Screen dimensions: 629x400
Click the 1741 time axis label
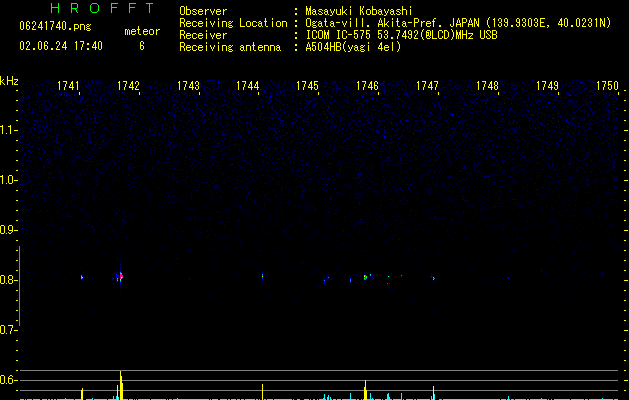tap(68, 86)
